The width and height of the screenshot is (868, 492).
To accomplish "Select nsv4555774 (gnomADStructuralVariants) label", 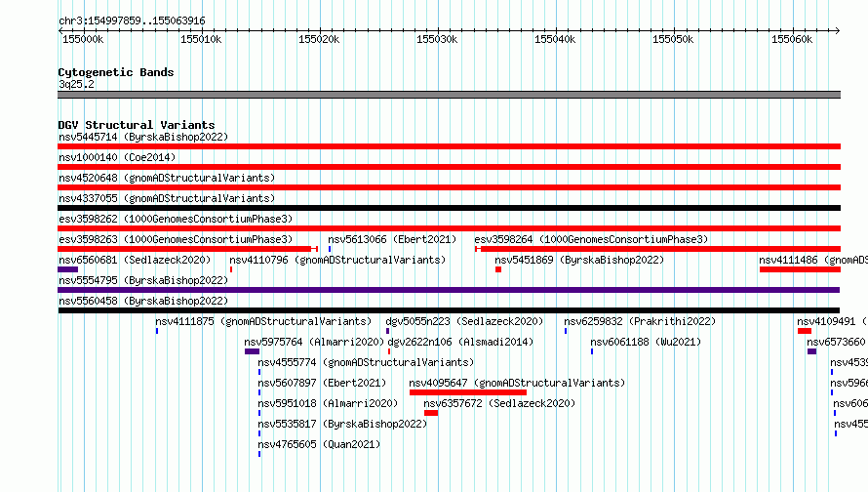I will click(x=366, y=362).
